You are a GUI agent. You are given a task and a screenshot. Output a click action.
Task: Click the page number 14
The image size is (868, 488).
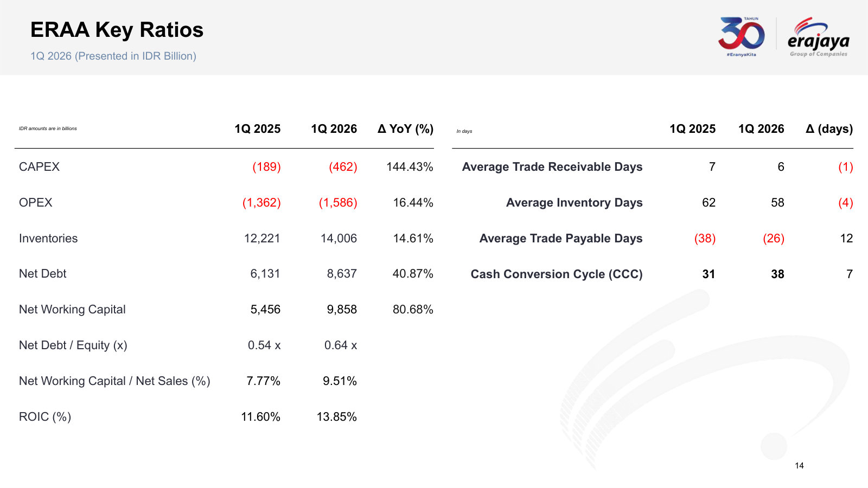pos(799,466)
